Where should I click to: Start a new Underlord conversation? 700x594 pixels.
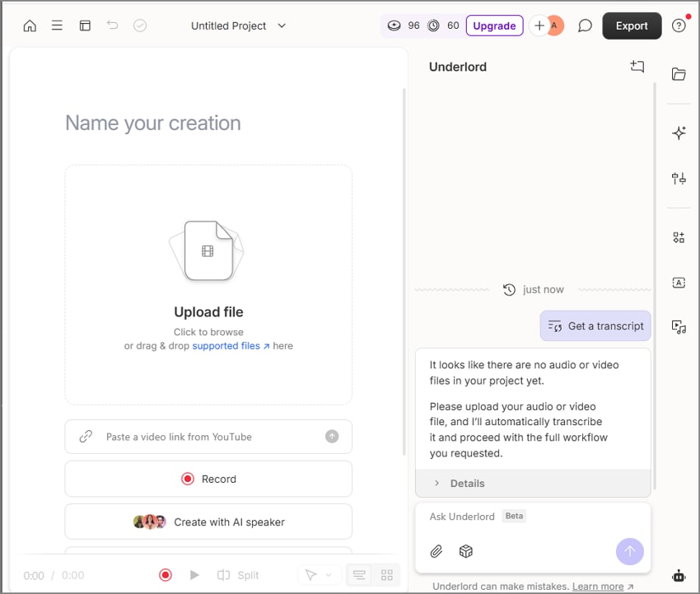pos(637,67)
